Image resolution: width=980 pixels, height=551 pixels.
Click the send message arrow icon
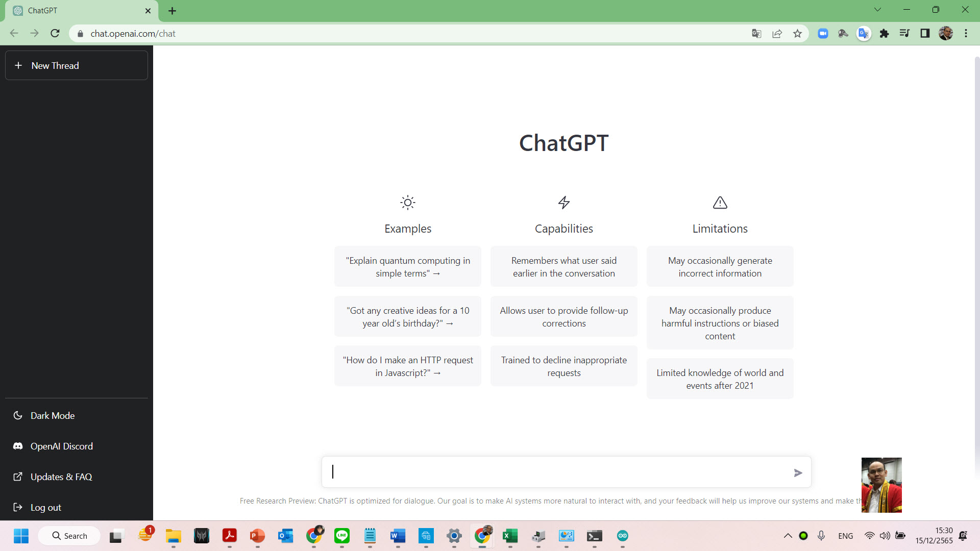click(798, 473)
